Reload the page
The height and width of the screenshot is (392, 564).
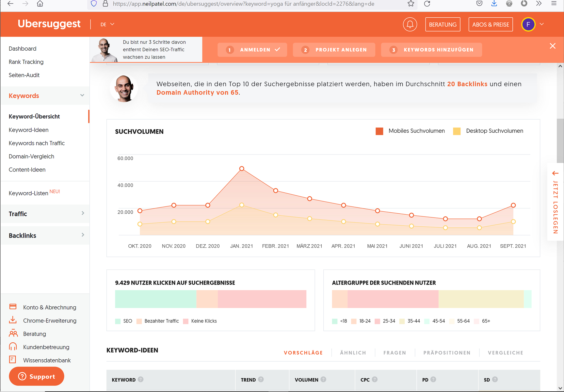click(x=427, y=4)
